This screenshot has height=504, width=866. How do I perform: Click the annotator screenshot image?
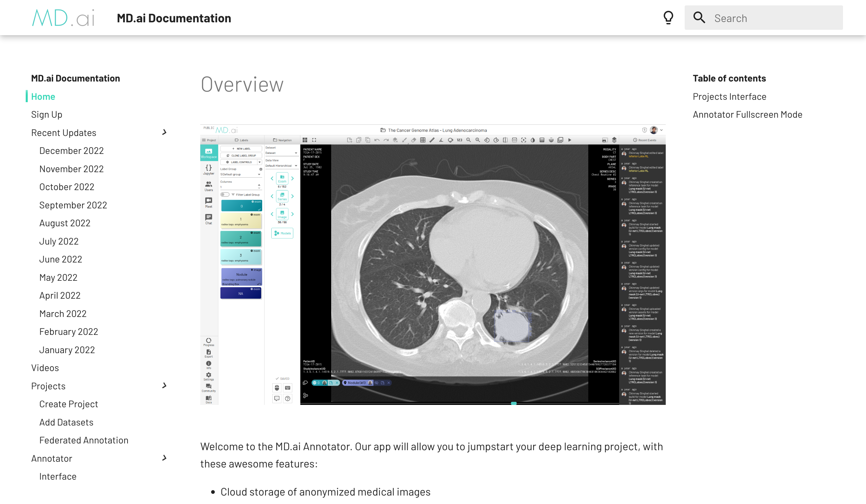pos(433,265)
